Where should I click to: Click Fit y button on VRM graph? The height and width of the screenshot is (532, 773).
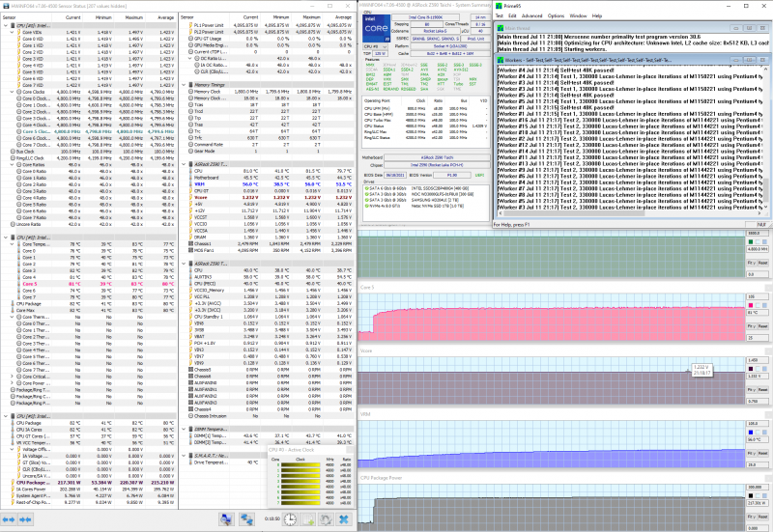752,453
